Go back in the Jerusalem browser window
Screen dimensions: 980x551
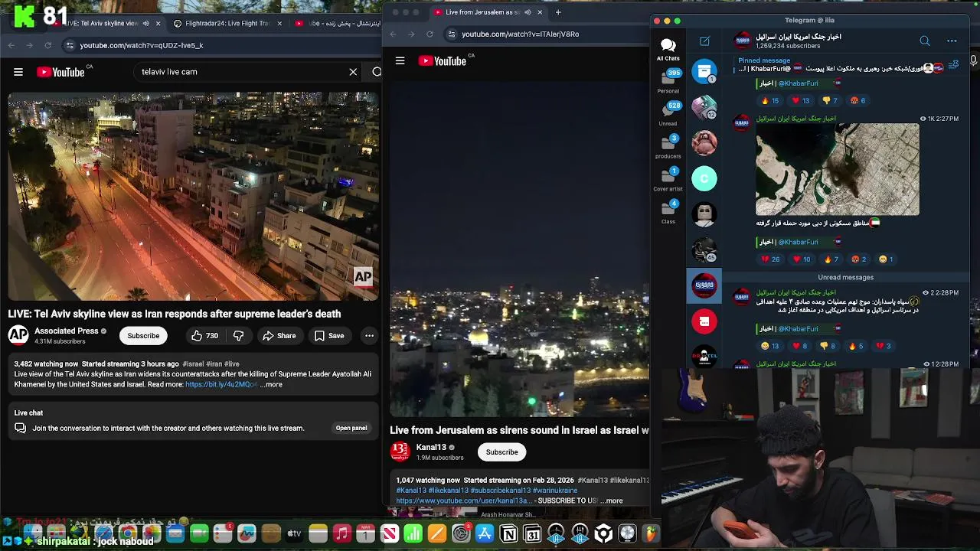[x=393, y=34]
